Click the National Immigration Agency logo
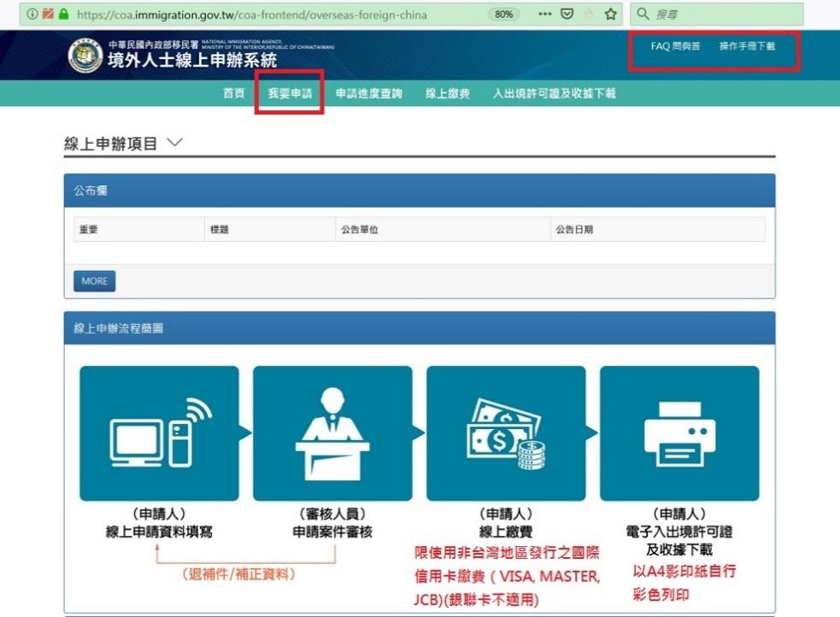Screen dimensions: 840x617 (x=85, y=56)
